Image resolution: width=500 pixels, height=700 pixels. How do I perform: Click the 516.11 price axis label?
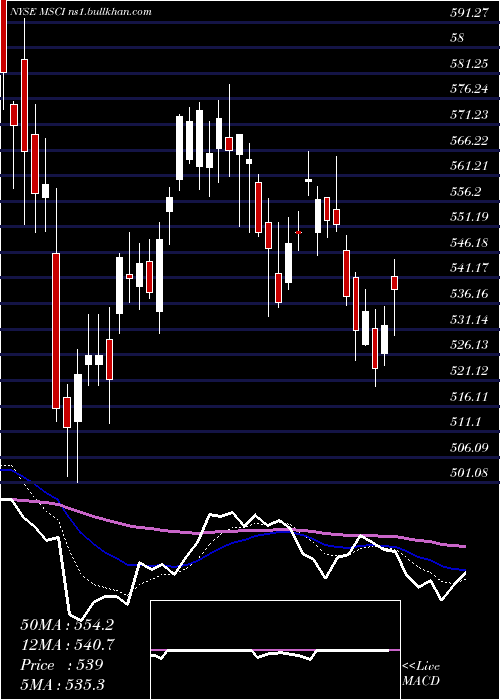coord(469,396)
